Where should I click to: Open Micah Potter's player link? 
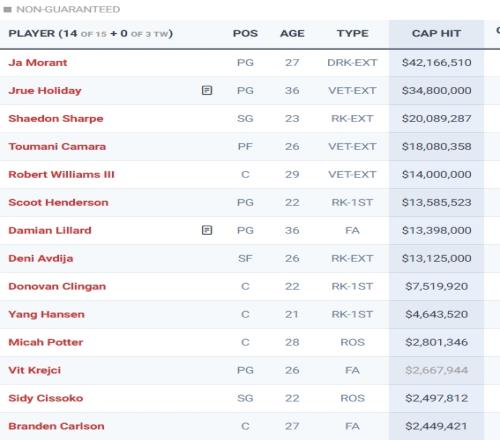[46, 342]
